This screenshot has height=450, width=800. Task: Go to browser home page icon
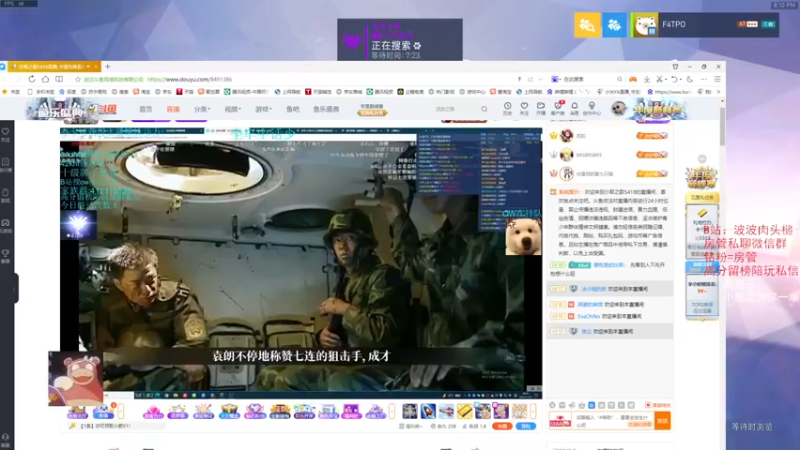point(45,79)
